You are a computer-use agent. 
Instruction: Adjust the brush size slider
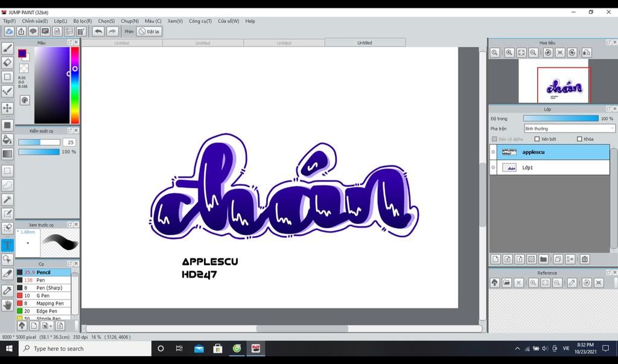click(39, 142)
